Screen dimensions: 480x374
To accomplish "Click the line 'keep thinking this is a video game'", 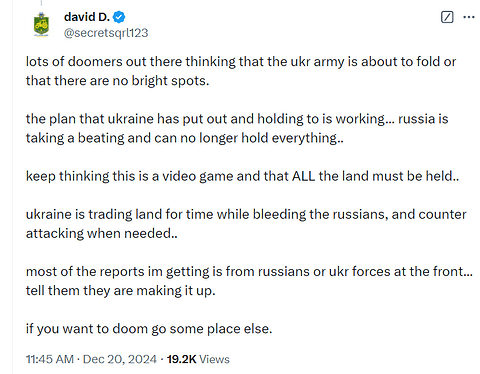I will [x=242, y=176].
